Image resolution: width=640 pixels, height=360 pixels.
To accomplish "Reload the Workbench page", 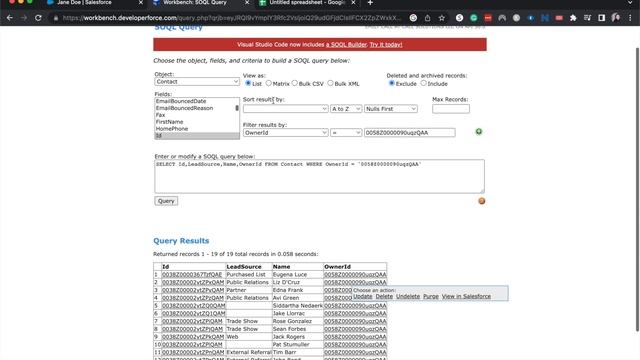I will [x=38, y=18].
